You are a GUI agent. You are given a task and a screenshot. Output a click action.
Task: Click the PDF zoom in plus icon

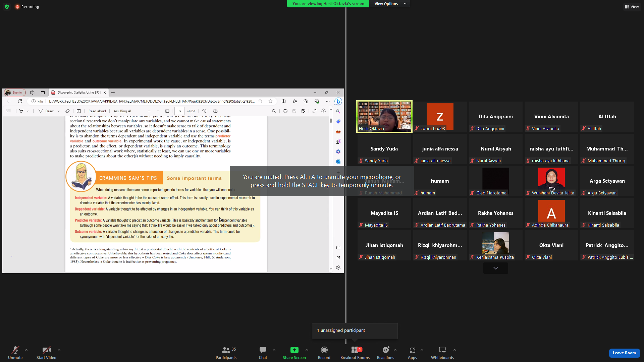[158, 111]
